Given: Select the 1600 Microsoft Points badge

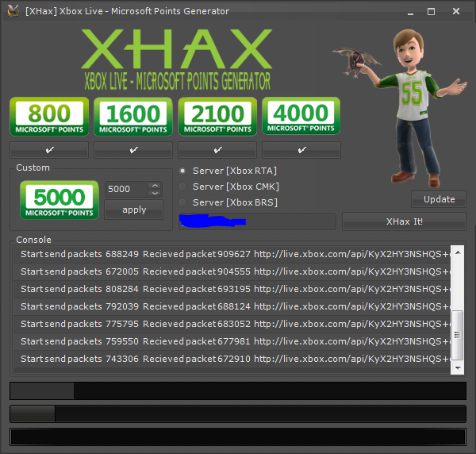Looking at the screenshot, I should tap(133, 117).
